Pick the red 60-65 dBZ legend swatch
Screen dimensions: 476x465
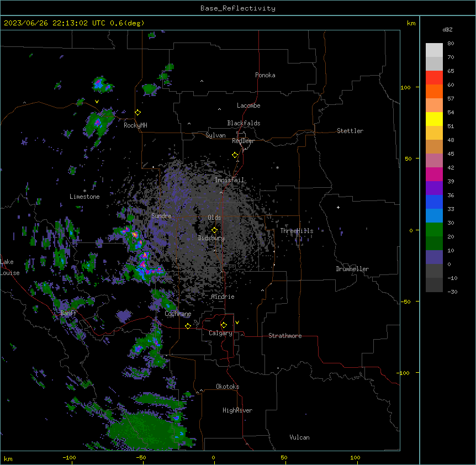tap(434, 78)
